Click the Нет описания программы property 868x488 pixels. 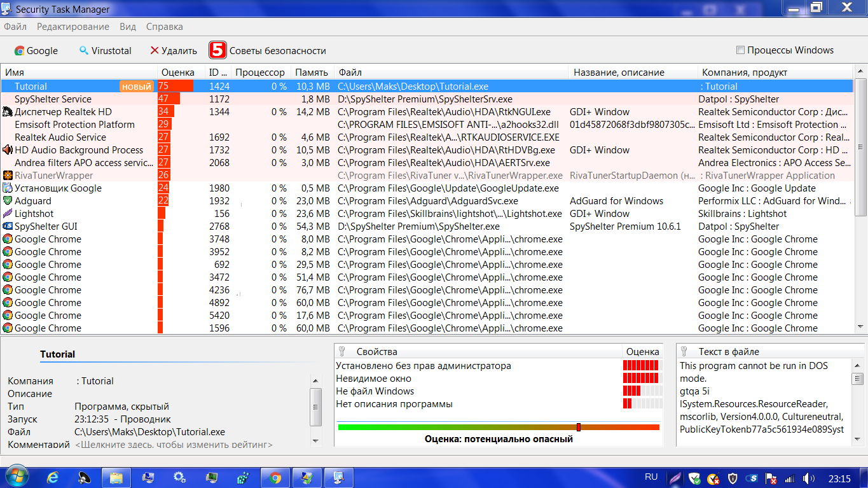click(x=394, y=404)
